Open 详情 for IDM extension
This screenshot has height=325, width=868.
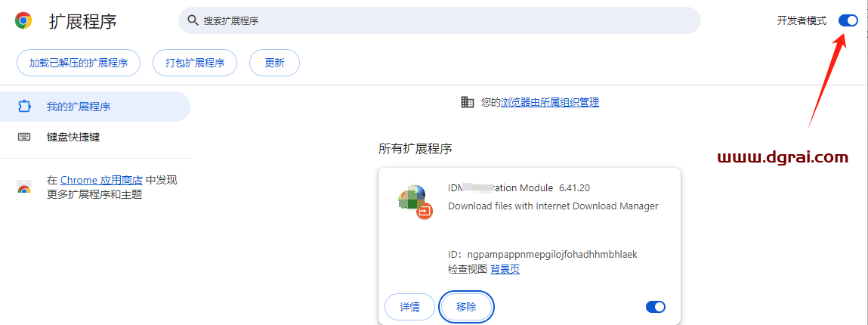(409, 307)
